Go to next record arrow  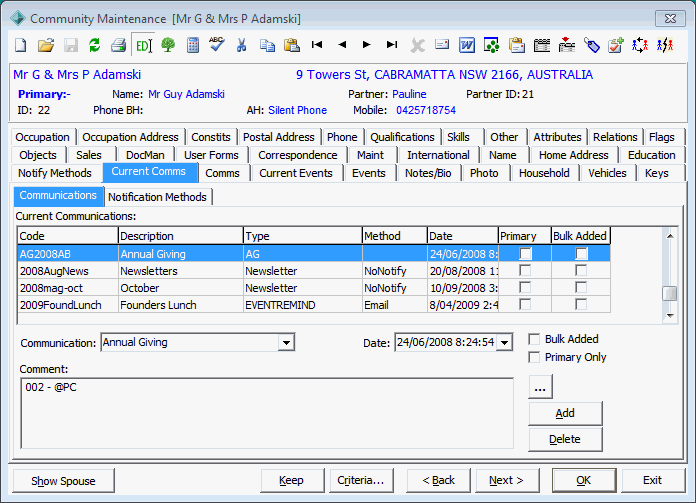[x=367, y=44]
